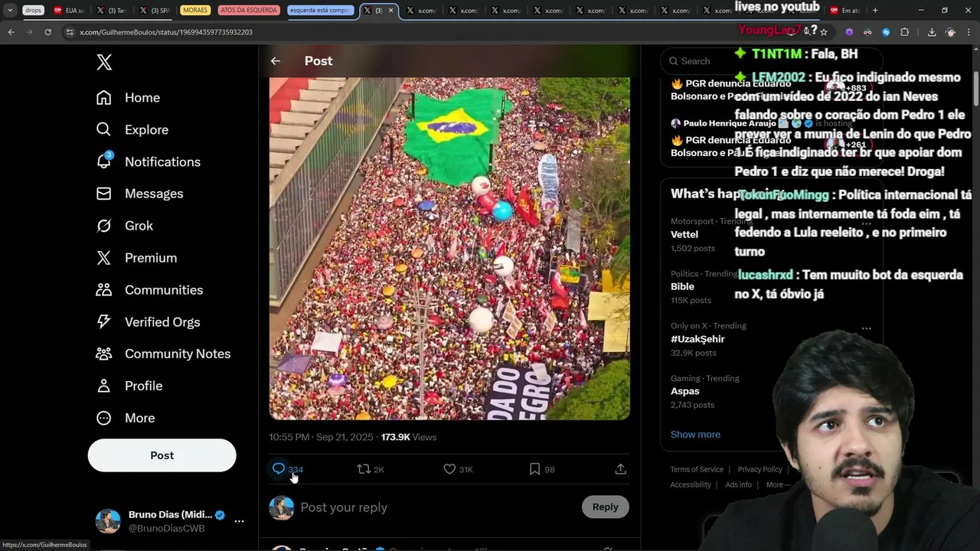Click the share icon under the post
Screen dimensions: 980x551
click(x=621, y=469)
